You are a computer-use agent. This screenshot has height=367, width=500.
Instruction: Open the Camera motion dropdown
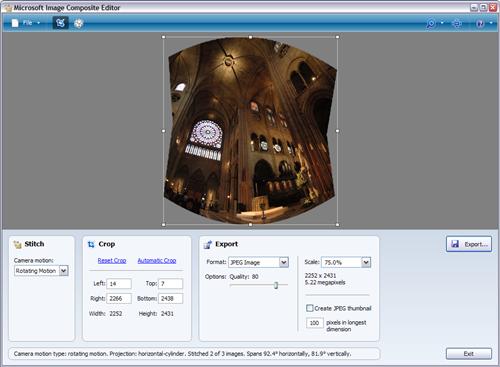coord(41,271)
